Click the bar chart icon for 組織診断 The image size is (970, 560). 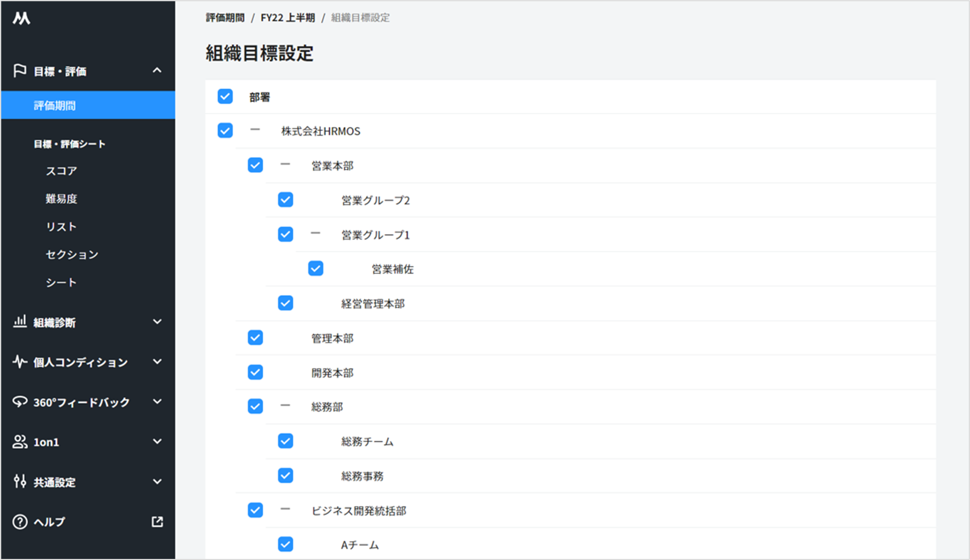(x=20, y=321)
